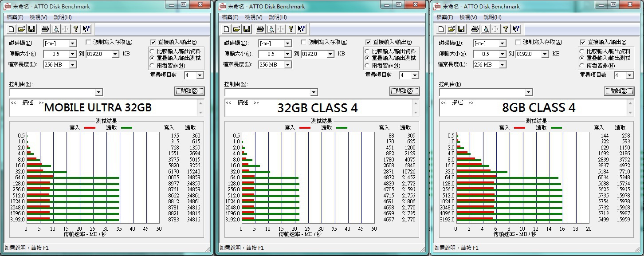Click description scrollbar down arrow in 8GB CLASS 4 window

[x=630, y=112]
